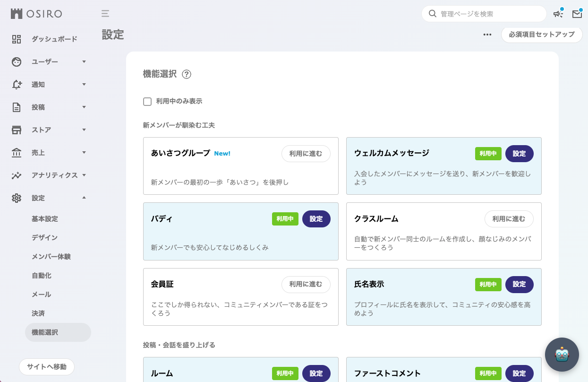The width and height of the screenshot is (588, 382).
Task: Click the dashboard grid icon
Action: [17, 39]
